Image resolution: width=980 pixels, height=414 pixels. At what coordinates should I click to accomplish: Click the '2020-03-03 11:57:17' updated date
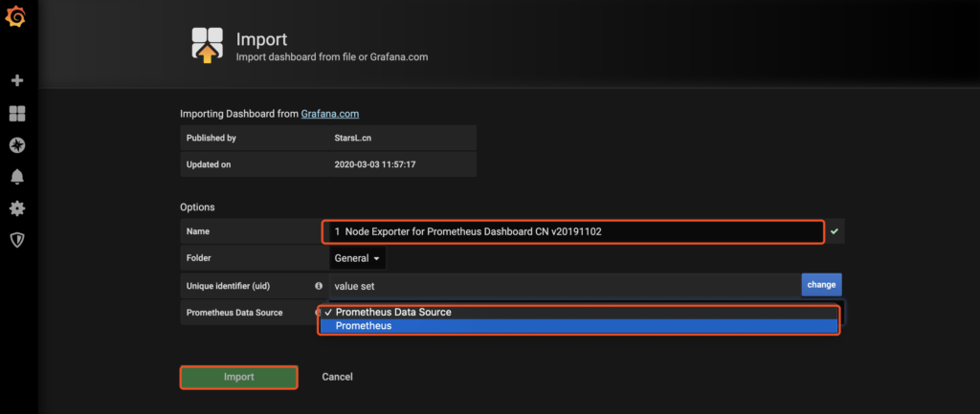click(375, 165)
